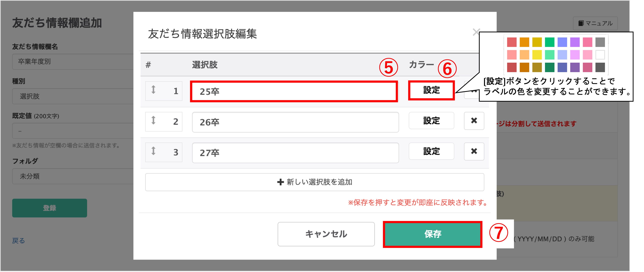Click the 戻る link
This screenshot has width=644, height=272.
19,241
